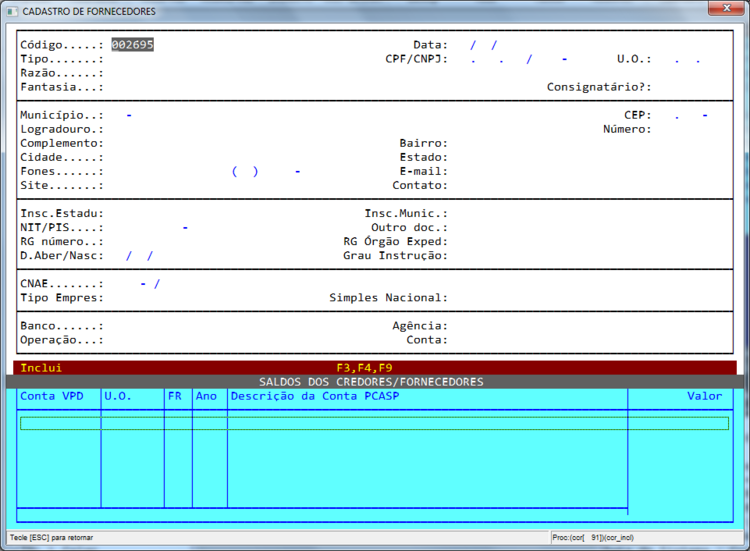Click the Data date field

484,44
